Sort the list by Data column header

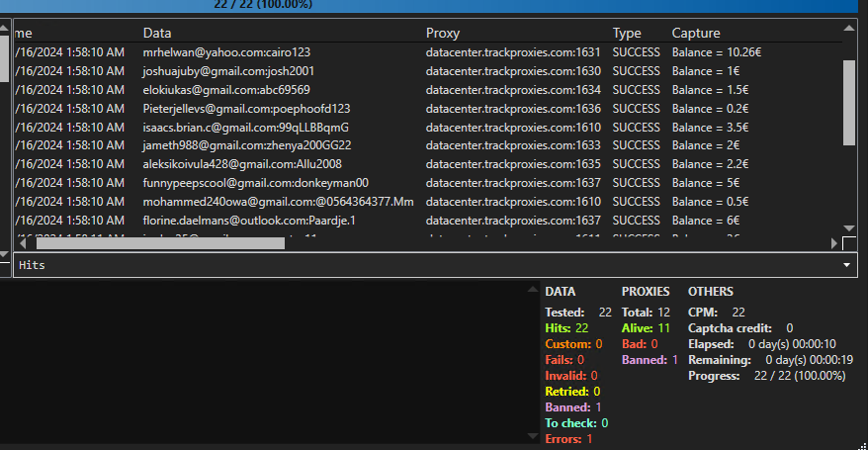[x=157, y=34]
